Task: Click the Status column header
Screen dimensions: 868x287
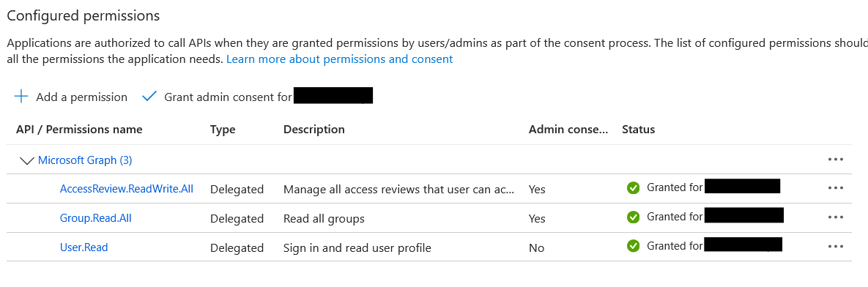Action: 638,130
